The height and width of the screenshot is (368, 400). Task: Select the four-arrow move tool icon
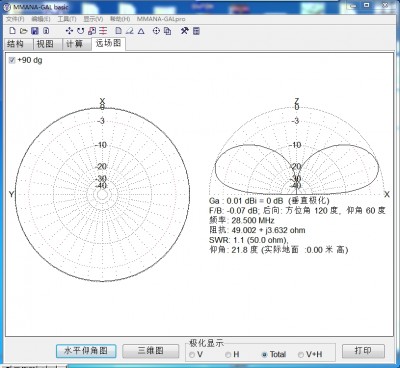pyautogui.click(x=69, y=31)
